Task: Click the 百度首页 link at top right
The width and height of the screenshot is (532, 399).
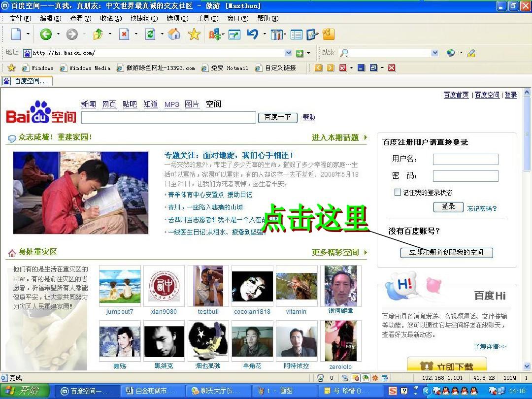Action: coord(456,95)
